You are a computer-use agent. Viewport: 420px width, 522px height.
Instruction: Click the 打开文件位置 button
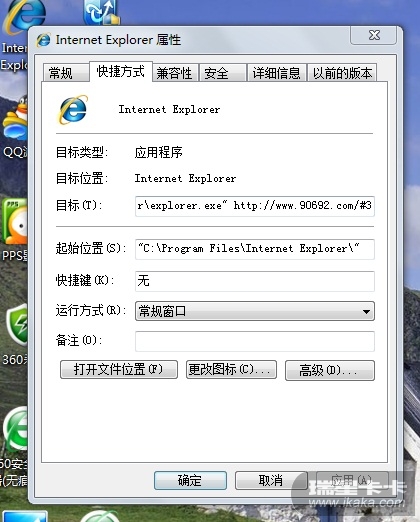click(119, 369)
